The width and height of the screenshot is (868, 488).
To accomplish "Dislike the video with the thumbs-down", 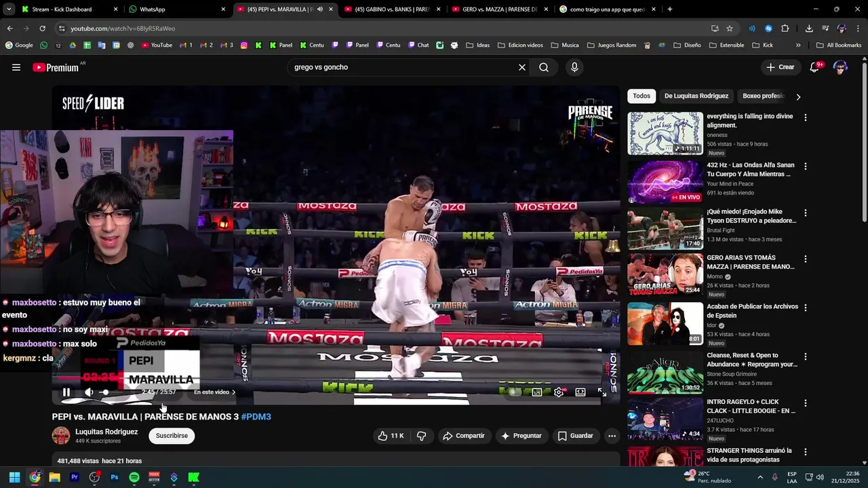I will [421, 436].
